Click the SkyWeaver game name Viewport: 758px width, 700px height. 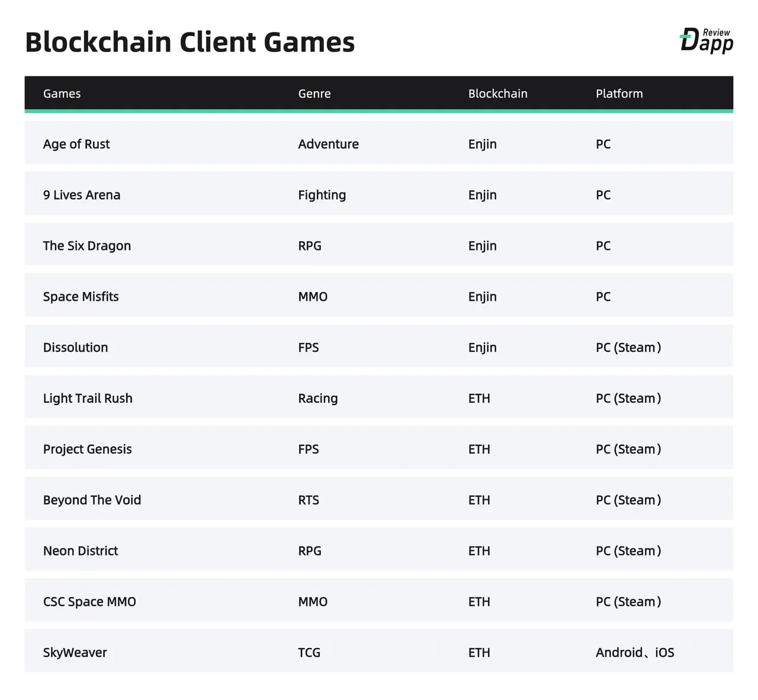click(75, 653)
